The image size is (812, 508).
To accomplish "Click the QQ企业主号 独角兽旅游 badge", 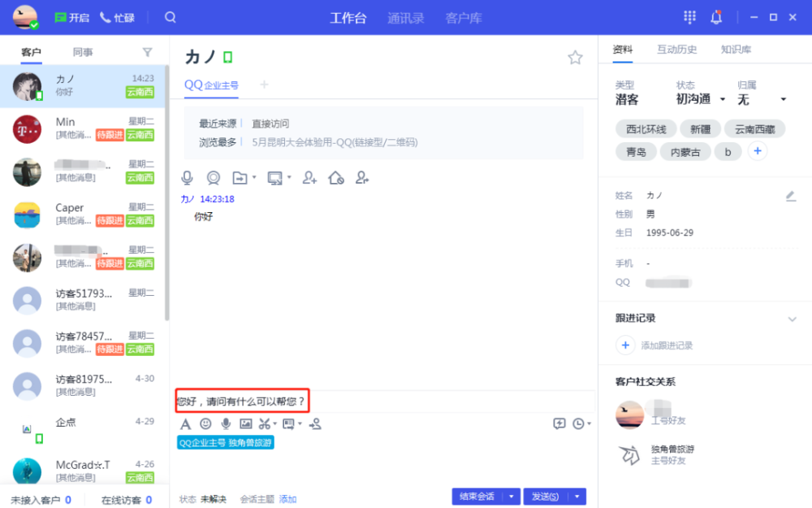I will tap(225, 443).
